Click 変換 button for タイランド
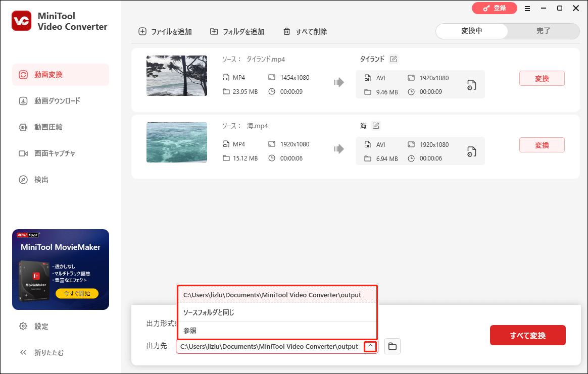The width and height of the screenshot is (588, 374). [x=542, y=78]
